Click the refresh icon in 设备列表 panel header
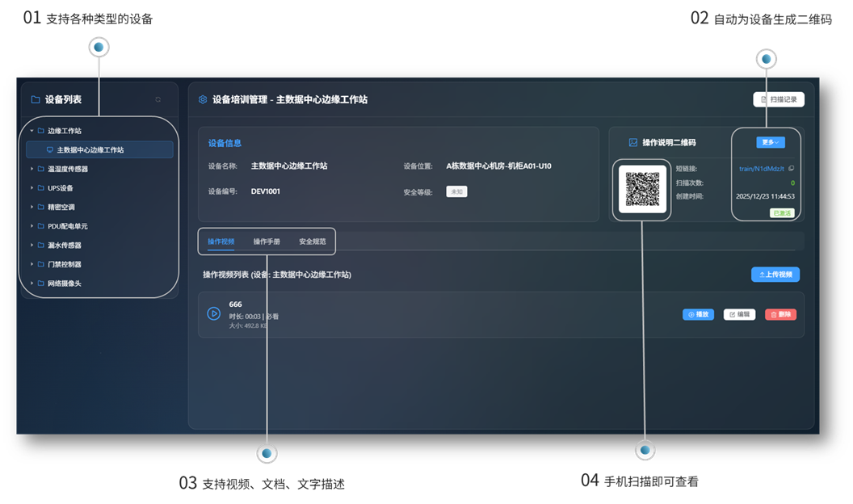Viewport: 853px width, 504px height. 158,98
